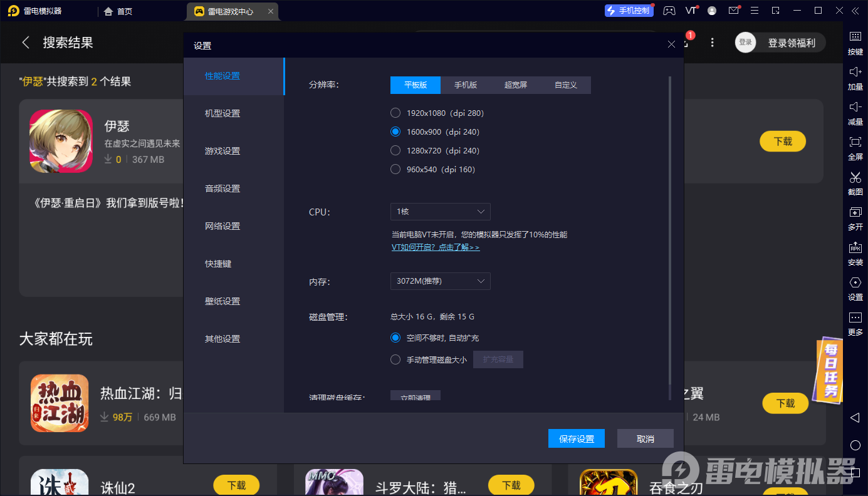Screen dimensions: 868x496
Task: Open the memory size dropdown showing 3072M
Action: [x=440, y=281]
